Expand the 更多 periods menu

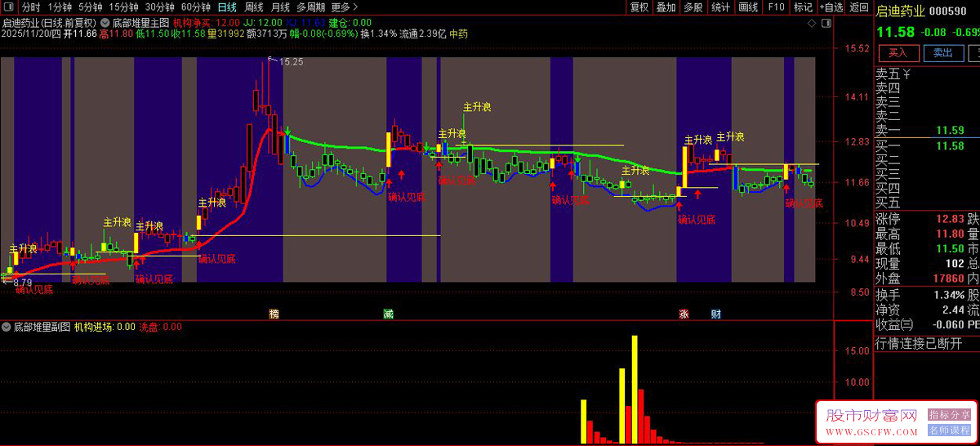345,7
